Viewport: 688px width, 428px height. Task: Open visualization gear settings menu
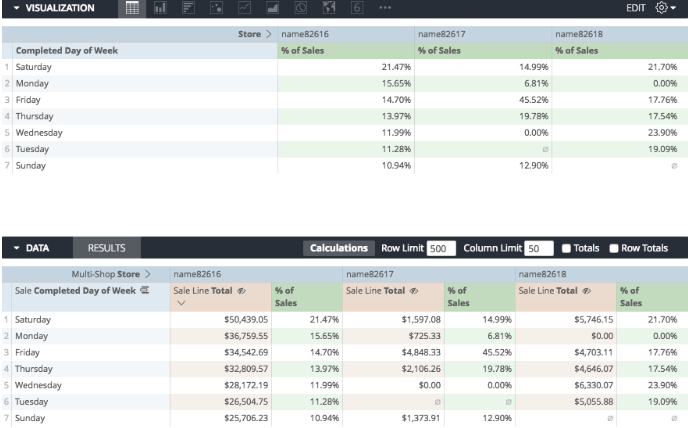[x=665, y=8]
